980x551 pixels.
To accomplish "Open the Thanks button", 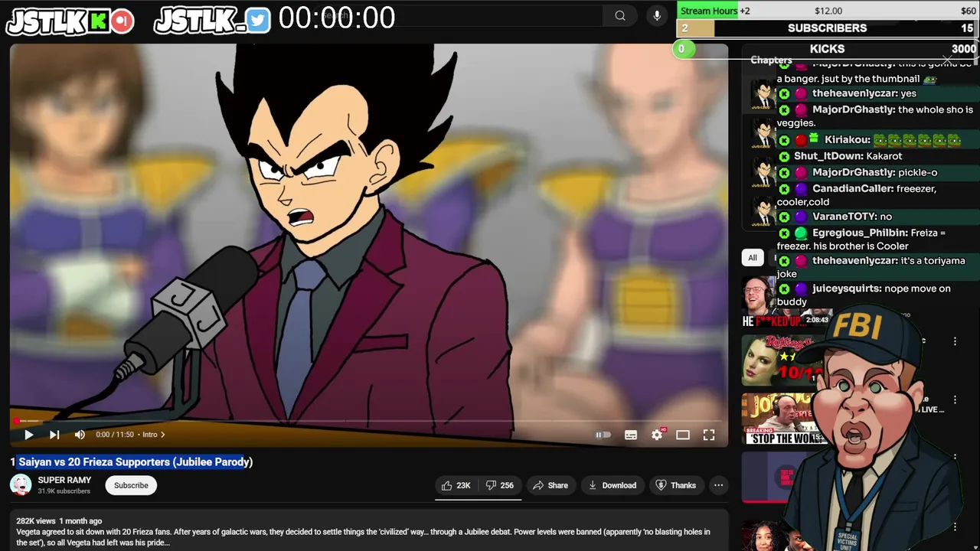I will [677, 485].
